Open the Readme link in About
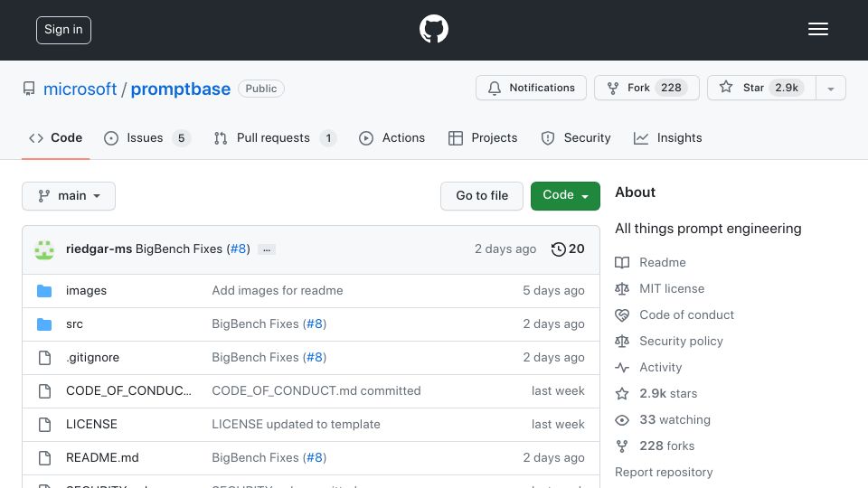This screenshot has height=488, width=868. coord(663,262)
